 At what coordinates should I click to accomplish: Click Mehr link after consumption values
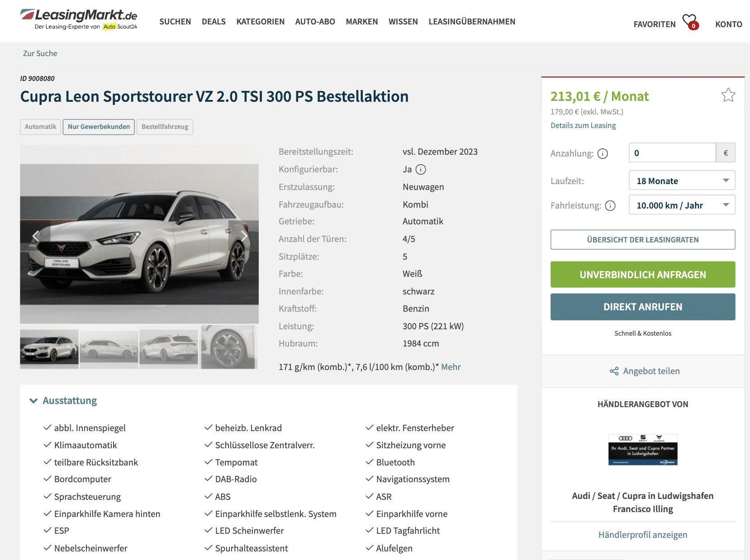click(x=451, y=367)
